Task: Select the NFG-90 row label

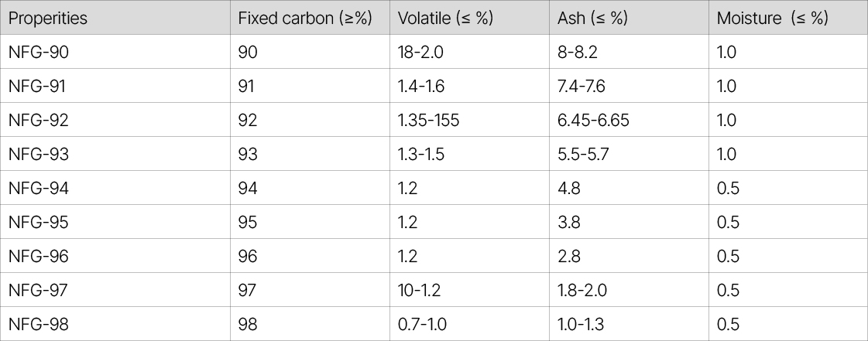Action: [x=38, y=53]
